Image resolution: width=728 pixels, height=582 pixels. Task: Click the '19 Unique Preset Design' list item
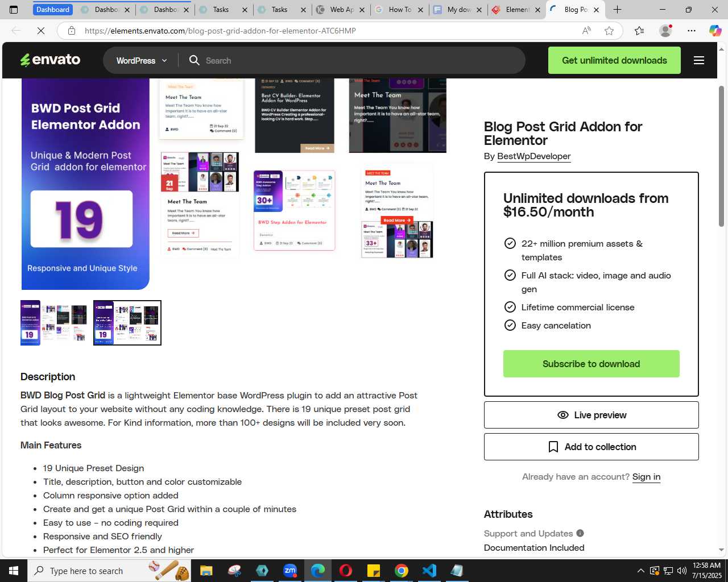click(x=93, y=468)
